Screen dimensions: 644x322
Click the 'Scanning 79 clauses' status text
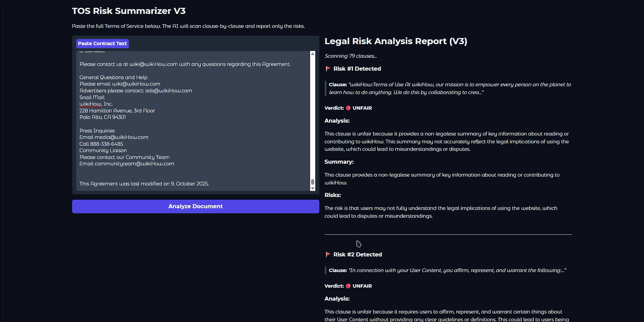[350, 56]
